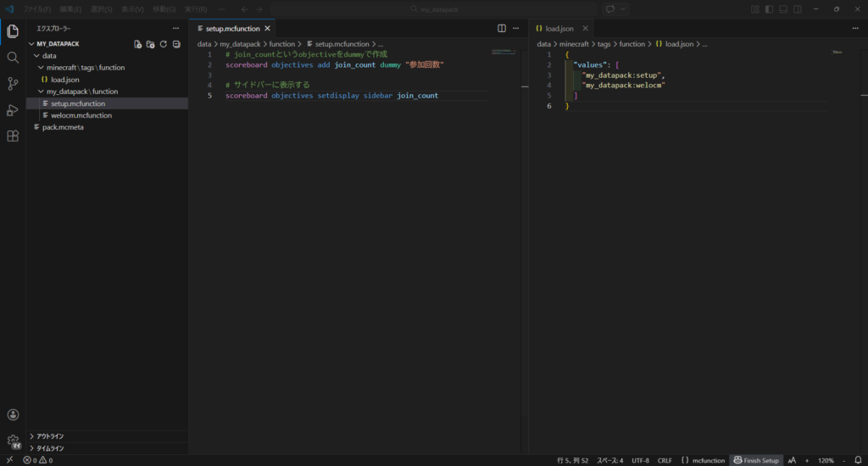The height and width of the screenshot is (466, 868).
Task: Open welocm.mcfunction from the file tree
Action: (81, 115)
